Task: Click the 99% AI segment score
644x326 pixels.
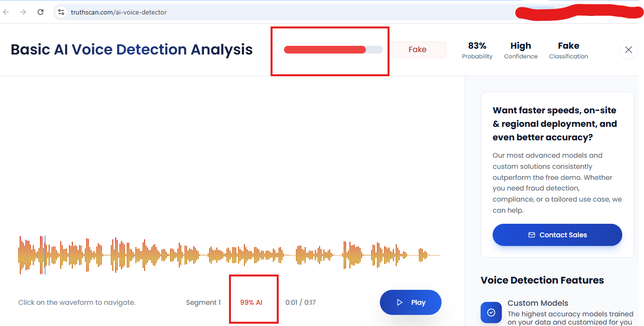Action: [251, 302]
